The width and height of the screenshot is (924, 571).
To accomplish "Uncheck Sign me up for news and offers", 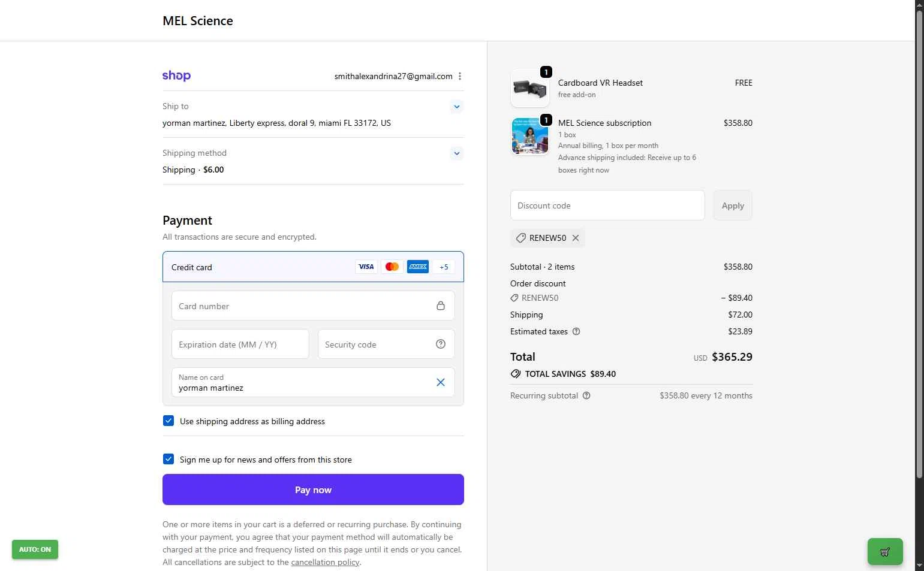I will tap(168, 459).
